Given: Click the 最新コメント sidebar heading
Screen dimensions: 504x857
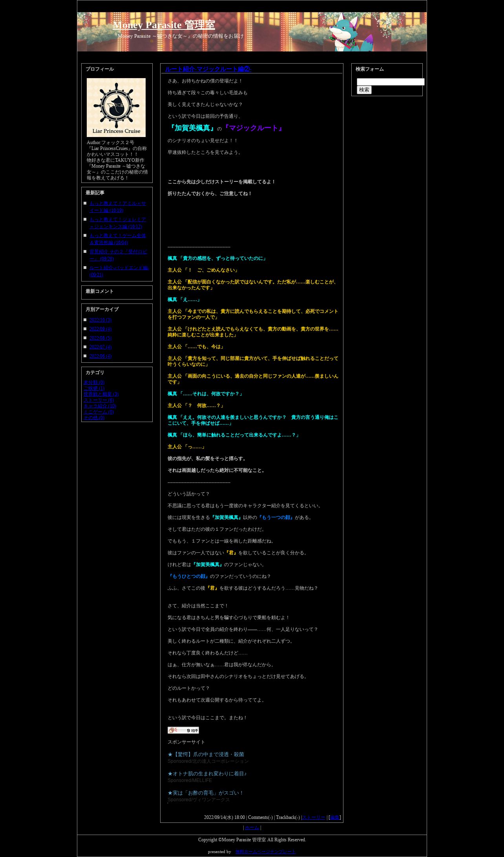Looking at the screenshot, I should pos(100,291).
